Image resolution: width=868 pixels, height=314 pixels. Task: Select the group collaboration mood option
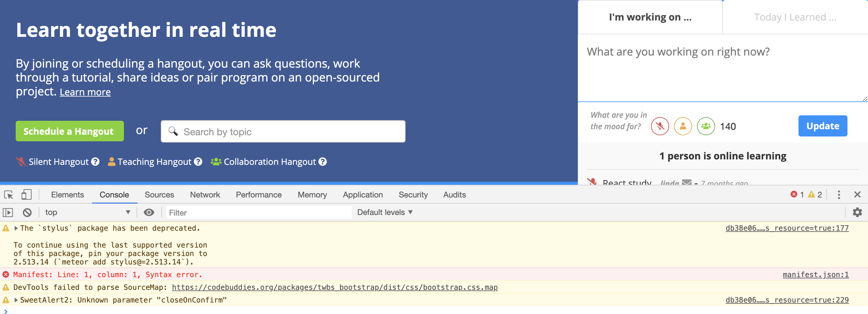(706, 126)
